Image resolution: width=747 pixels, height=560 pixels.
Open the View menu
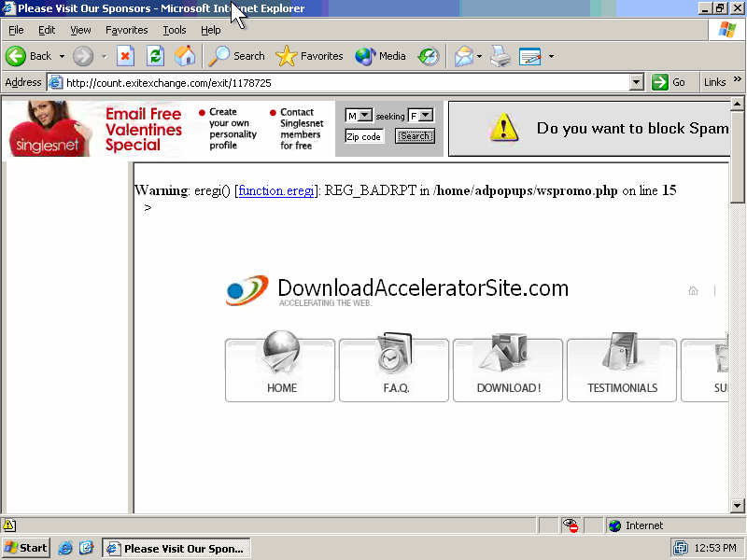pos(80,30)
